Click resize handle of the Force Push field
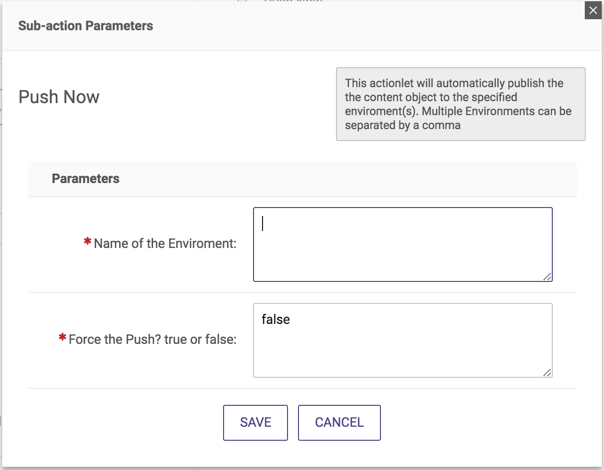 pyautogui.click(x=547, y=372)
